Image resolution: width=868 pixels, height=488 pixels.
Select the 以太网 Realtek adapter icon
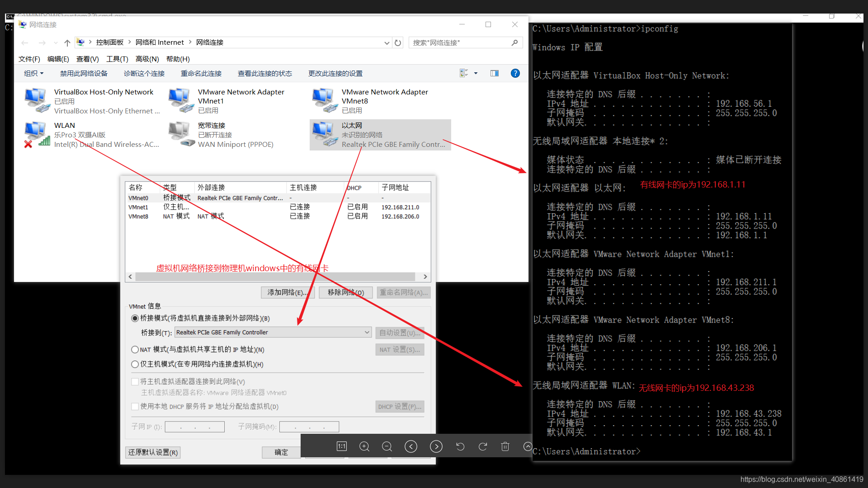click(324, 135)
